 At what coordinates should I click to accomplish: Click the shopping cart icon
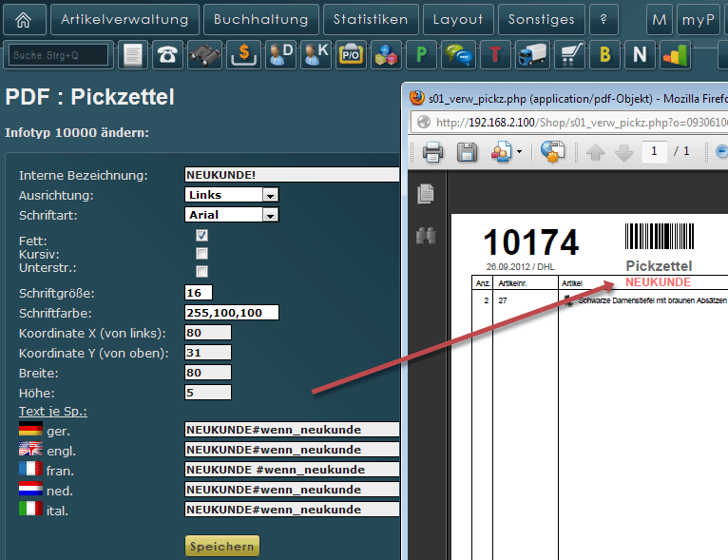(569, 55)
